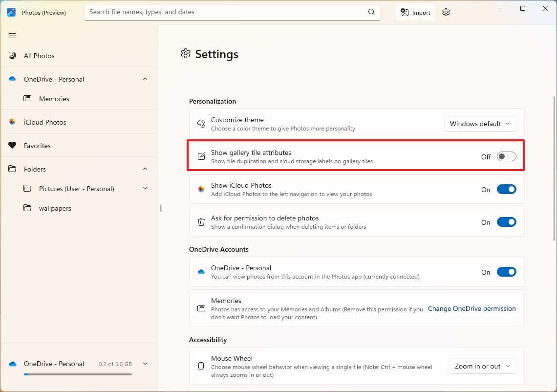Open the Mouse Wheel behavior dropdown

pyautogui.click(x=482, y=366)
